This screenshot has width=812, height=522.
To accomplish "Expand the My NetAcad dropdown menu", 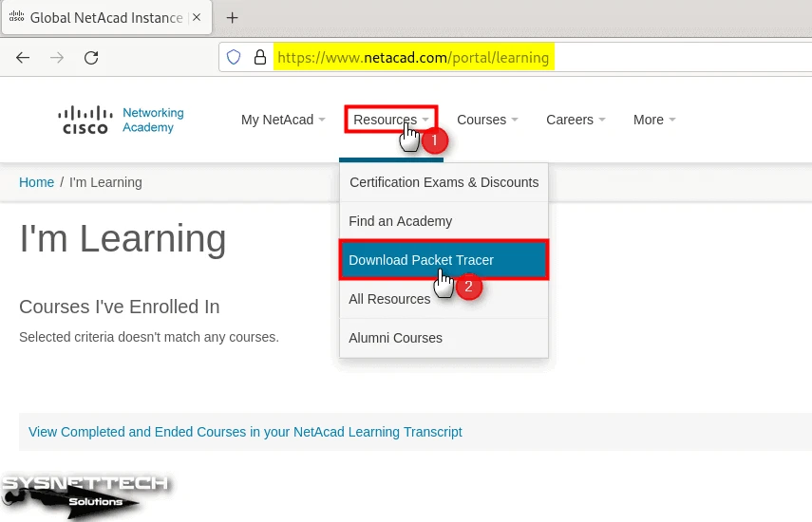I will click(282, 120).
